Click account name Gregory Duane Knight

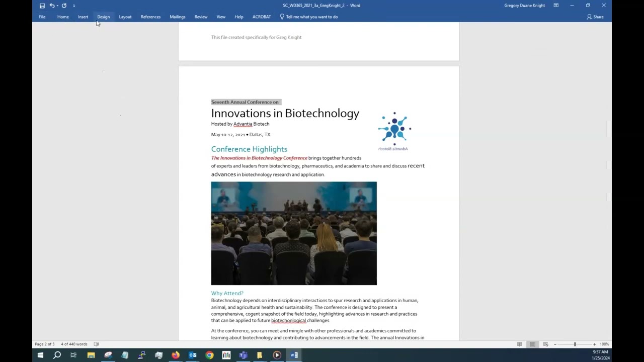[x=524, y=6]
